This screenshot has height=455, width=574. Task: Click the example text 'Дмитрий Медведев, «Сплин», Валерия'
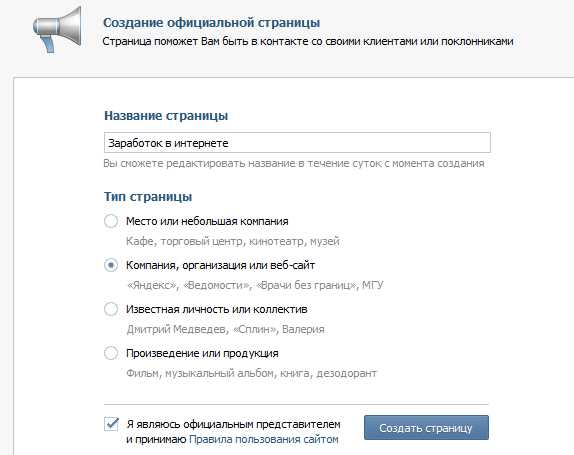(226, 329)
